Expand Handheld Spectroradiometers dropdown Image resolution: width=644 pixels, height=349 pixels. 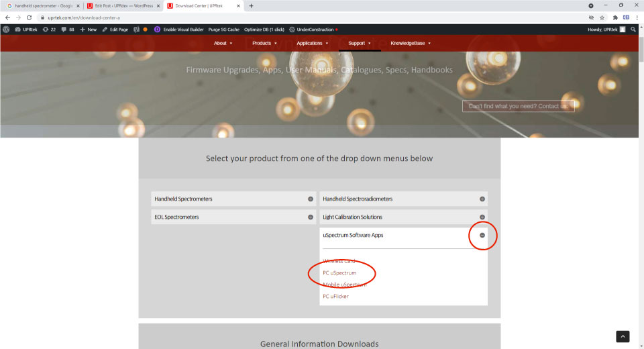[x=403, y=199]
